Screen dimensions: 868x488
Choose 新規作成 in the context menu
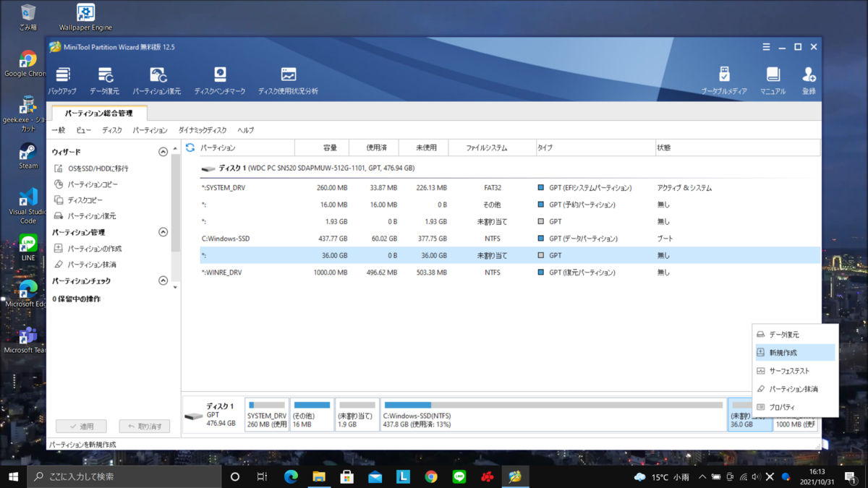point(794,353)
